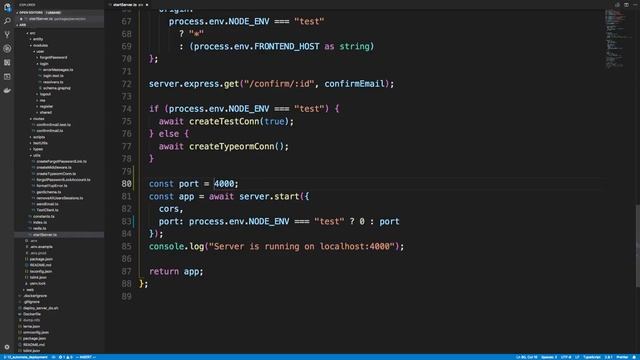Open login.test.ts file

(x=53, y=76)
